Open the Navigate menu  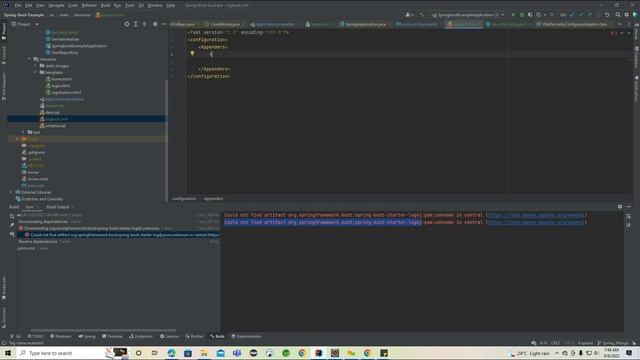[56, 5]
